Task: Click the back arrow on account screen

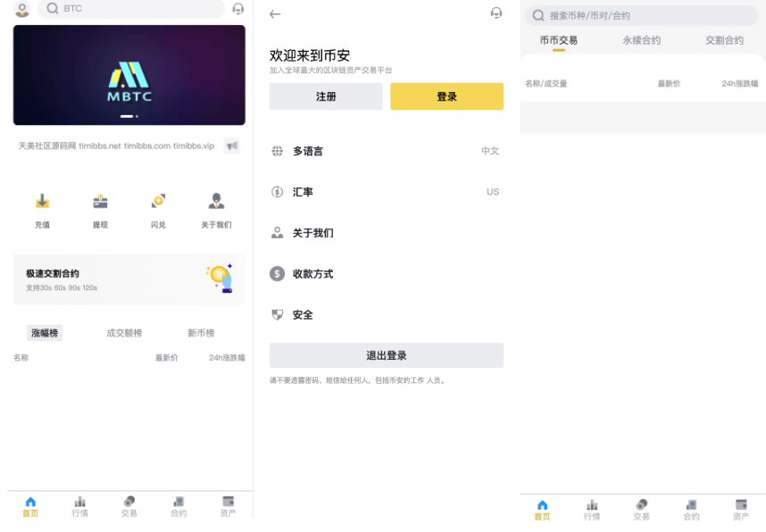Action: 275,13
